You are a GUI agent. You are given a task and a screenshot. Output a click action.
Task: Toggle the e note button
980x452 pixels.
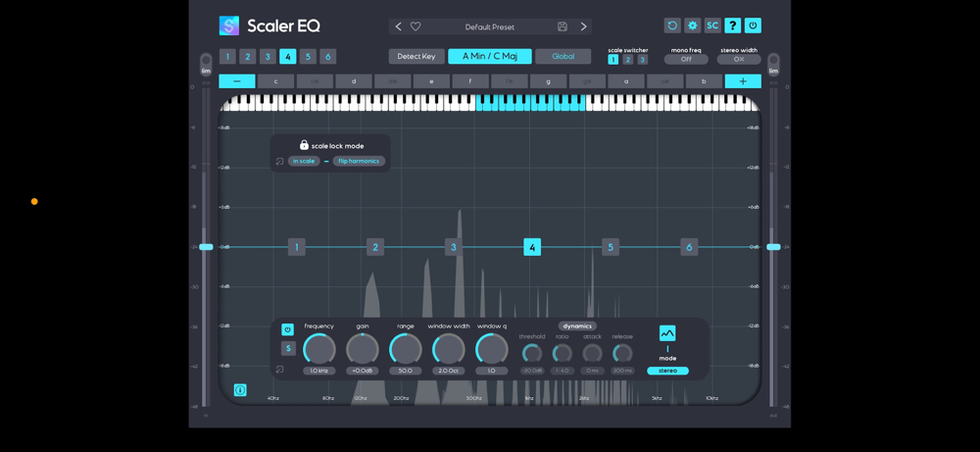coord(431,81)
